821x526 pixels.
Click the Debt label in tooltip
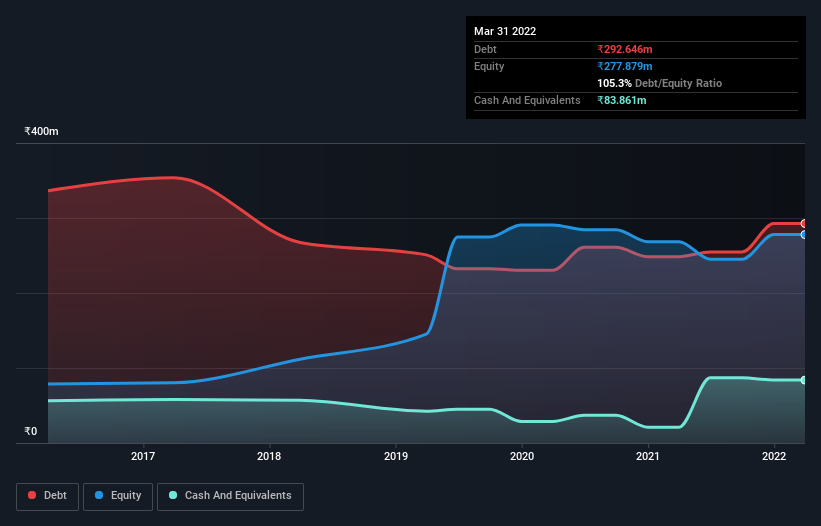coord(485,49)
